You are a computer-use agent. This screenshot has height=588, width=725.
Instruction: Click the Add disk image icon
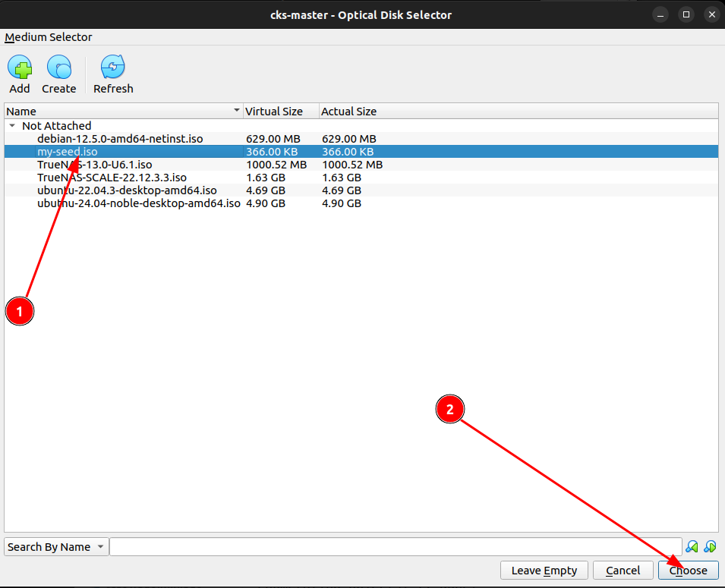[20, 68]
